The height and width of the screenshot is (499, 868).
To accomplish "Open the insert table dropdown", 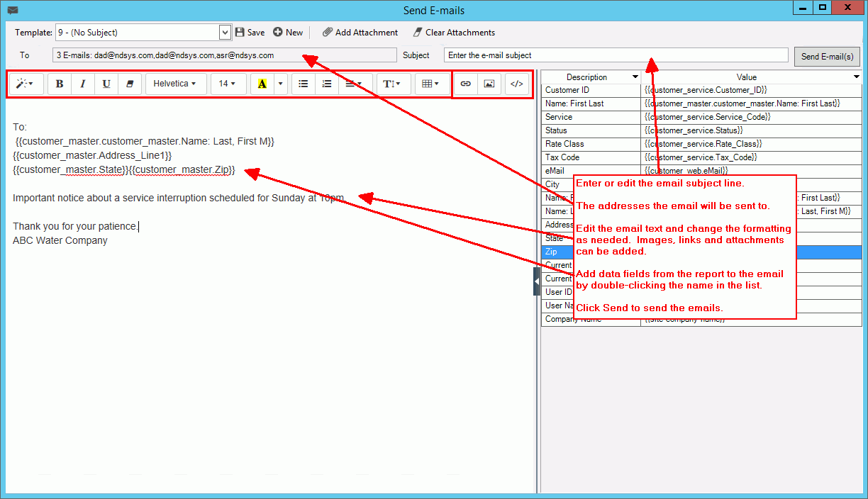I will [430, 84].
